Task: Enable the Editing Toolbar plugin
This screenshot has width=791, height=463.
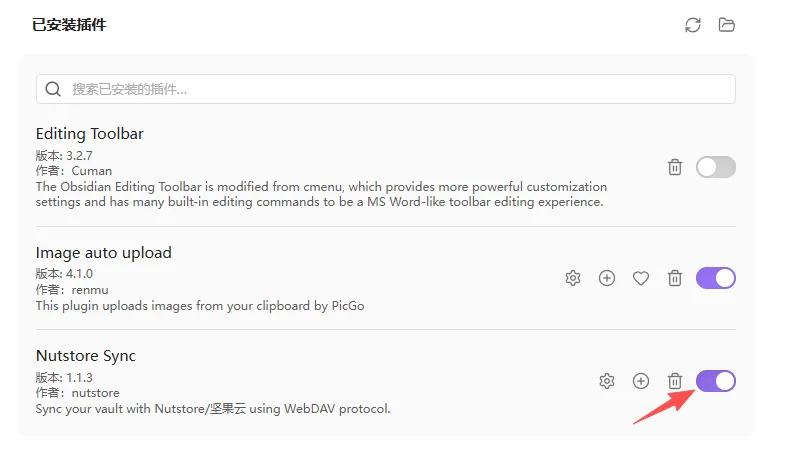Action: point(715,167)
